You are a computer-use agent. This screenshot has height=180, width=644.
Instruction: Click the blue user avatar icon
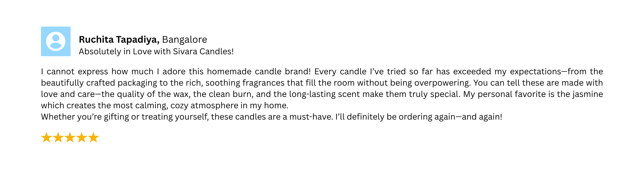(56, 41)
